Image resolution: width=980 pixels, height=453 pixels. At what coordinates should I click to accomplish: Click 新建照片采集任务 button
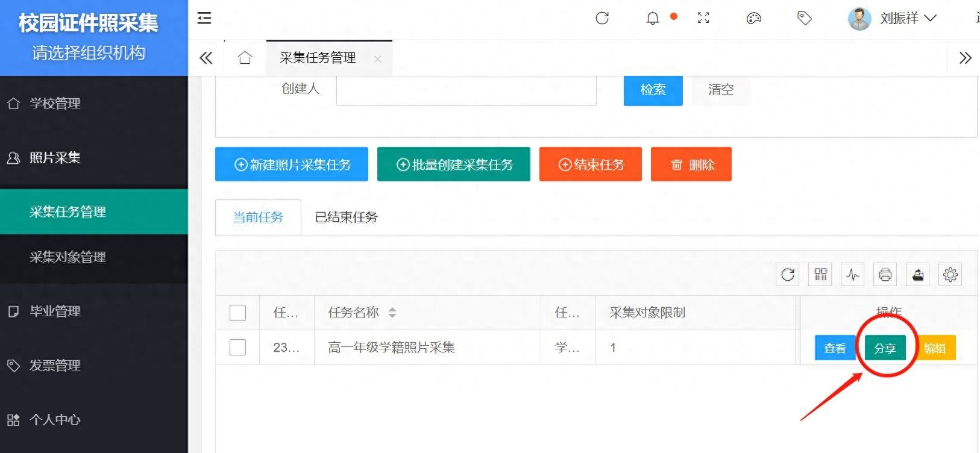coord(292,164)
